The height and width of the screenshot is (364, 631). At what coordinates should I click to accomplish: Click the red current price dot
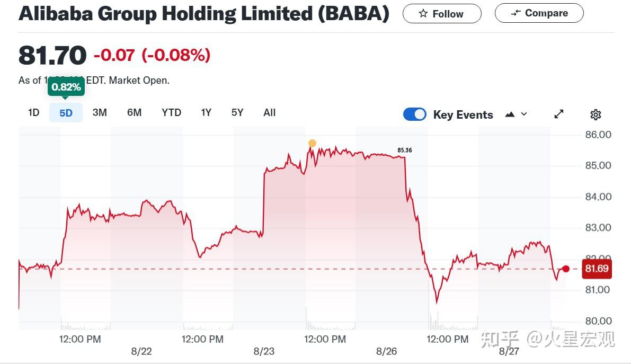point(566,269)
